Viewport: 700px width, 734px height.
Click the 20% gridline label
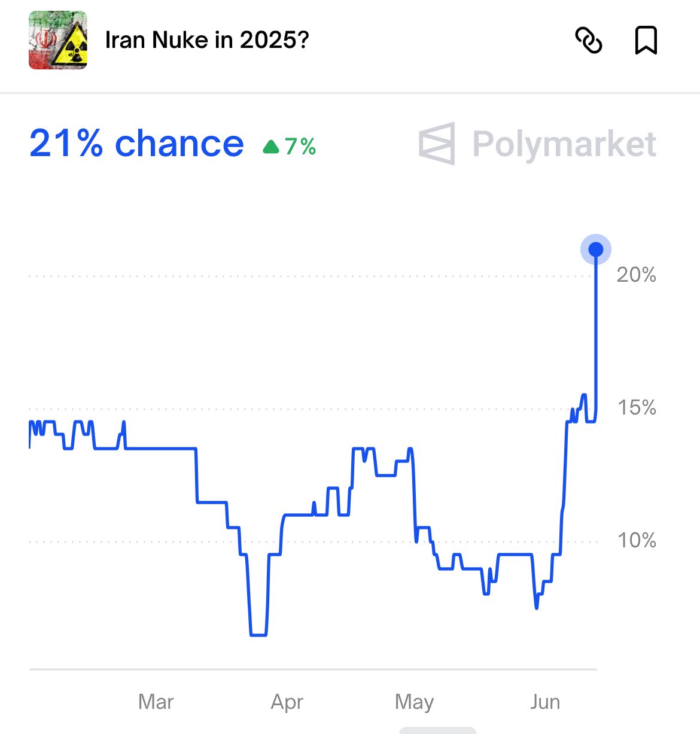click(637, 275)
